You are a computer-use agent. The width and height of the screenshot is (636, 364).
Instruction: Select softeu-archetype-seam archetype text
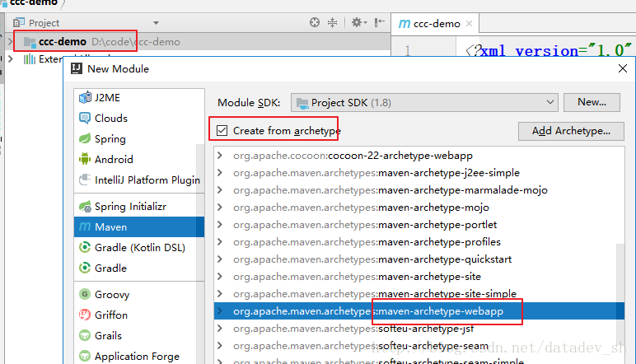pyautogui.click(x=433, y=345)
